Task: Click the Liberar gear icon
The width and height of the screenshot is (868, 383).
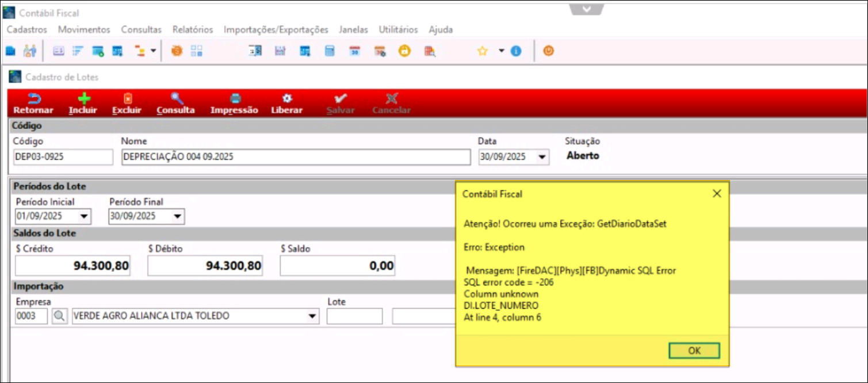Action: pos(286,104)
